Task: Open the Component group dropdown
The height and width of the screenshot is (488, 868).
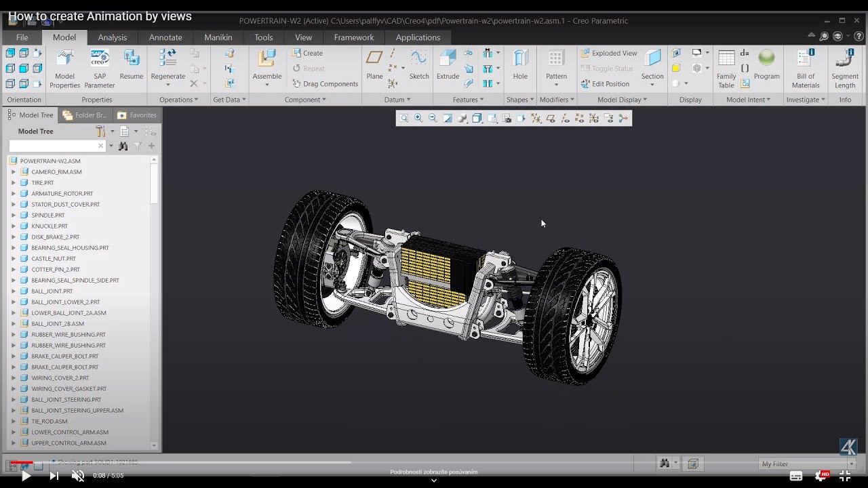Action: (x=305, y=100)
